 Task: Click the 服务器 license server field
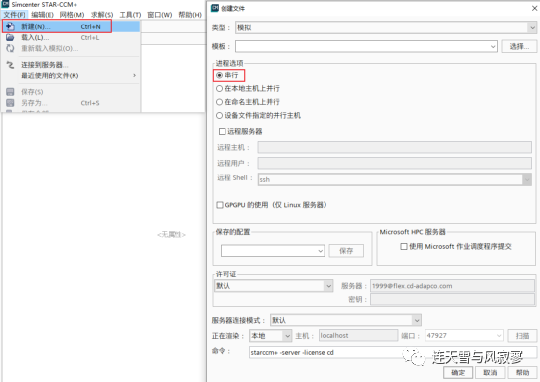tap(452, 286)
